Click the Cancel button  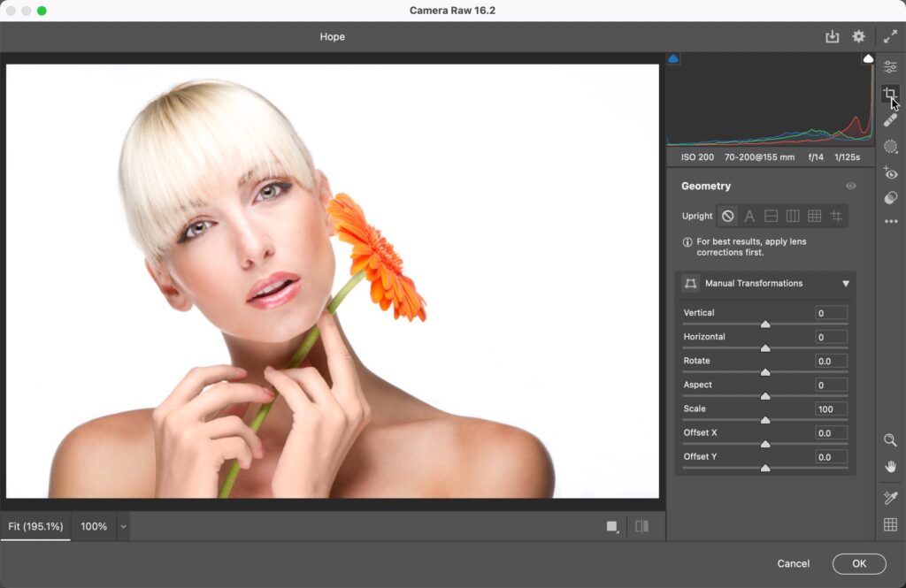pos(793,564)
